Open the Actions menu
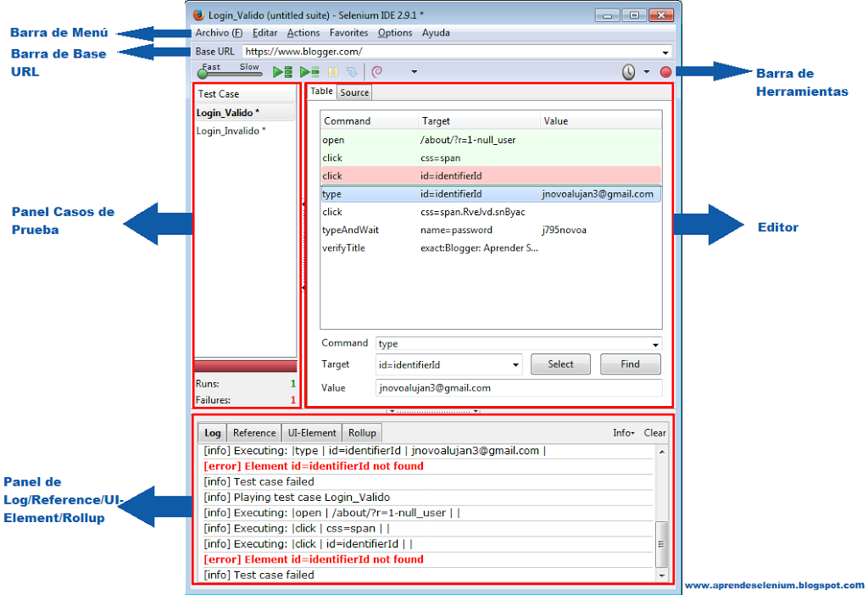The width and height of the screenshot is (868, 595). (303, 33)
